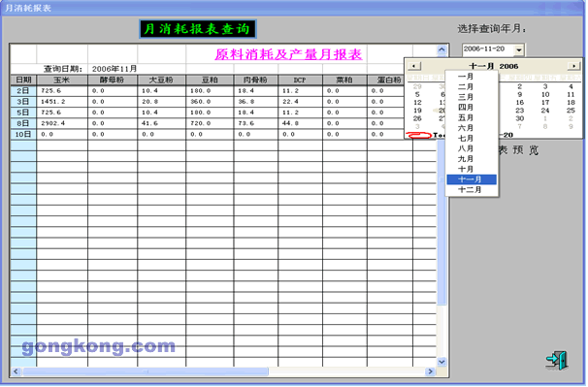Click the report preview button 表预览

pyautogui.click(x=518, y=150)
